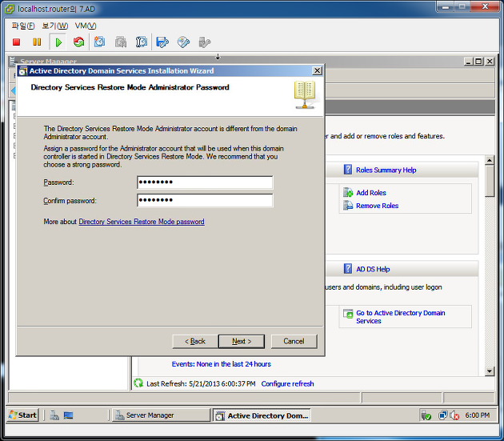Click the CD/DVD drive connection icon

click(183, 42)
